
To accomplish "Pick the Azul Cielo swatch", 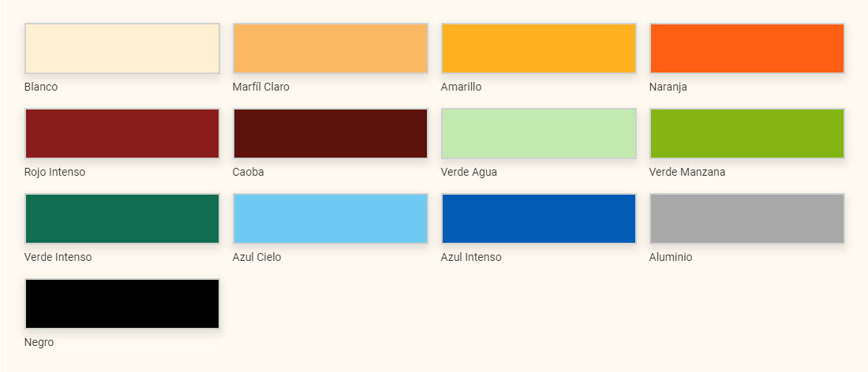I will tap(331, 219).
